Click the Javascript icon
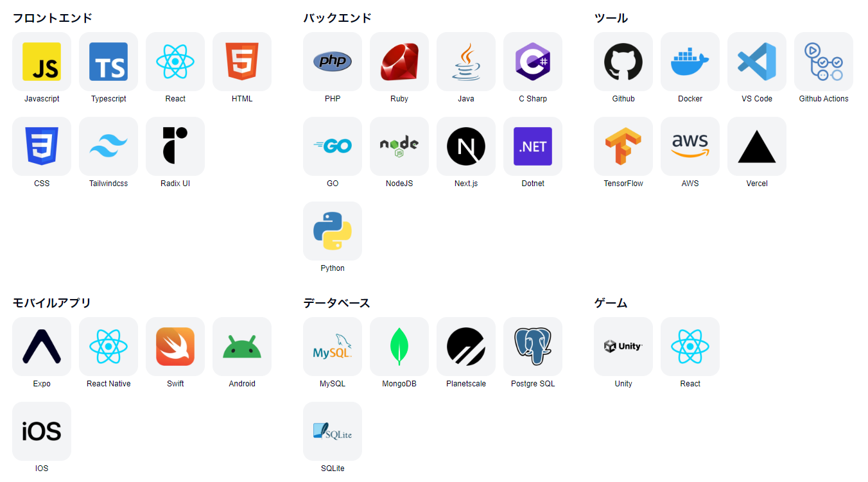Viewport: 868px width, 482px height. tap(42, 62)
